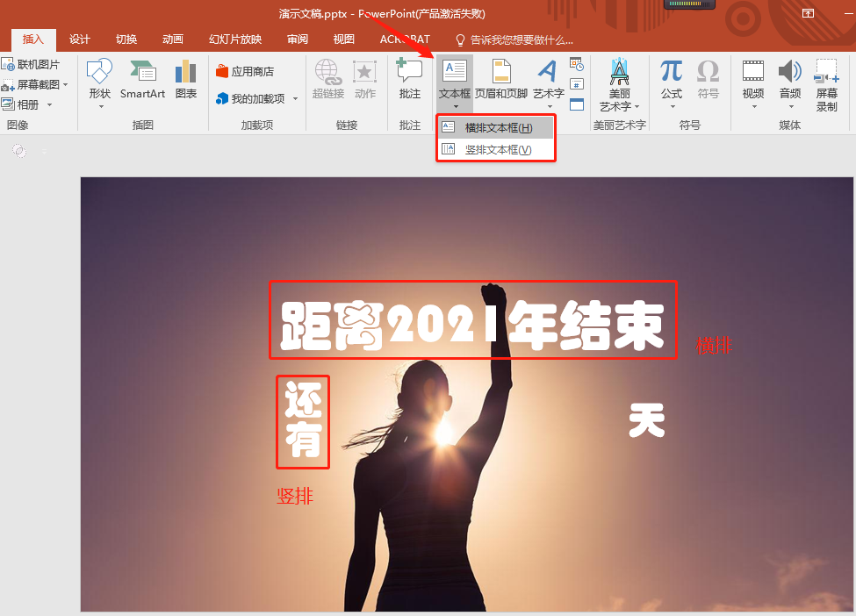Insert slide number icon
This screenshot has height=616, width=856.
coord(577,84)
